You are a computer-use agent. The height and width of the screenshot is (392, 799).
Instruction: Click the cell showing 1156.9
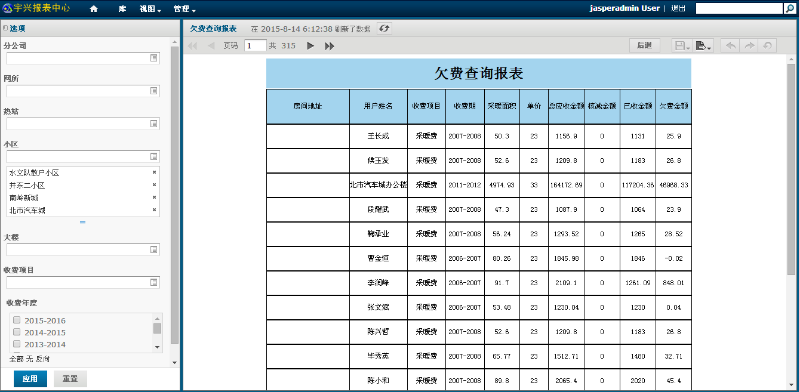(x=566, y=136)
